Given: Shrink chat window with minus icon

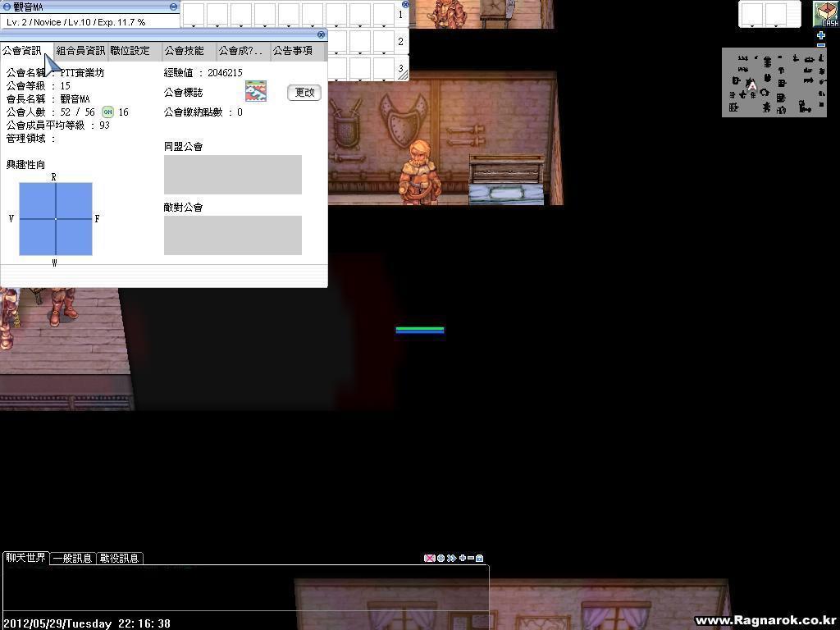Looking at the screenshot, I should coord(470,558).
